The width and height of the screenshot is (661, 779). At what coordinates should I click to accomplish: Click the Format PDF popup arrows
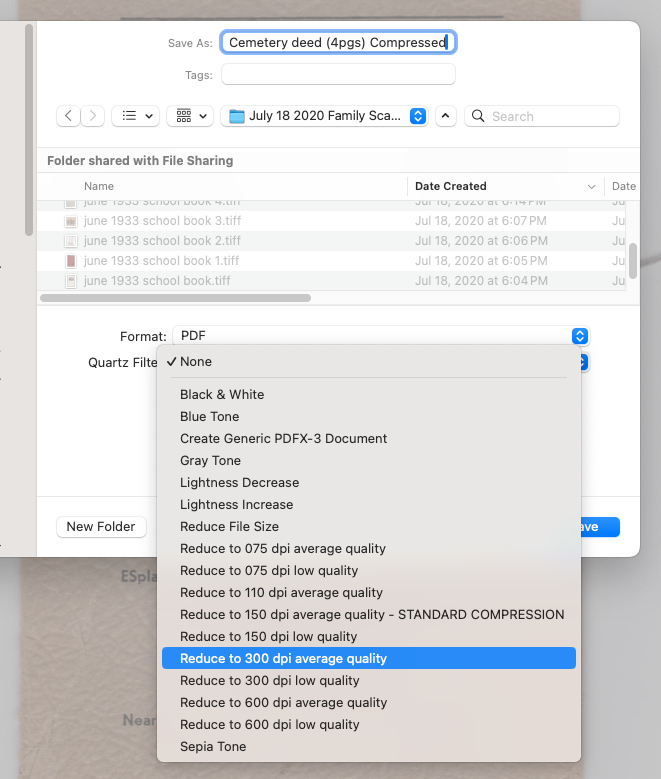point(580,337)
